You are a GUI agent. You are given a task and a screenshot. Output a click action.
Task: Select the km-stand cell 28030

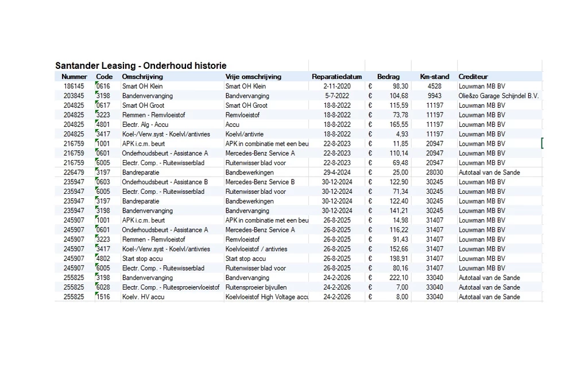[x=434, y=172]
